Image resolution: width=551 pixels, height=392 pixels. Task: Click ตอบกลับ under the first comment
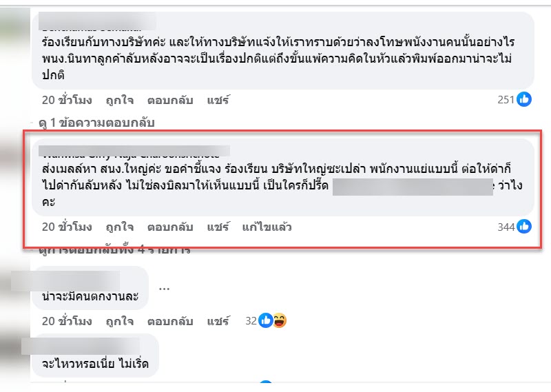[x=170, y=100]
